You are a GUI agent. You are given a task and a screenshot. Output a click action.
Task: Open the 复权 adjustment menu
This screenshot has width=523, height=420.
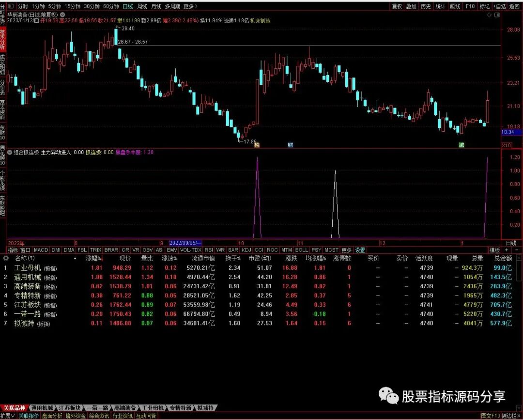tap(397, 6)
